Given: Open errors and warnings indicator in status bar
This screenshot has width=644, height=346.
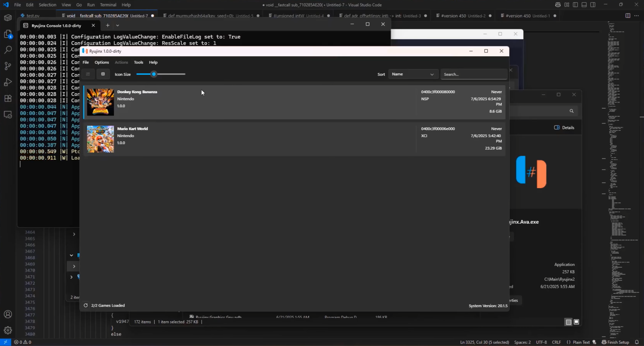Looking at the screenshot, I should point(23,342).
